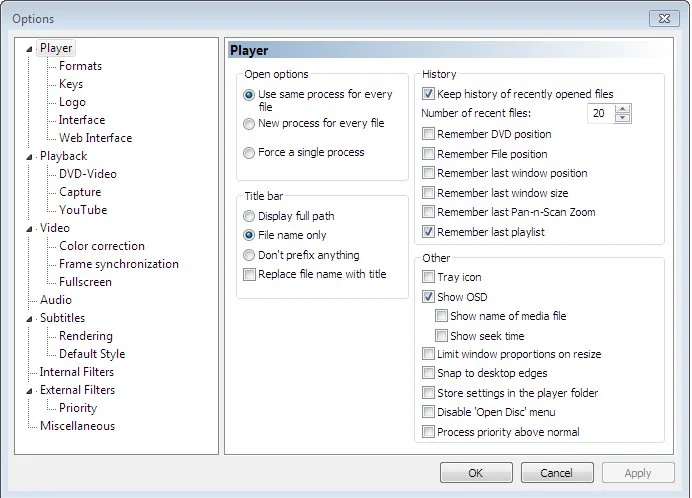The image size is (692, 498).
Task: Select External Filters in the tree
Action: 77,390
